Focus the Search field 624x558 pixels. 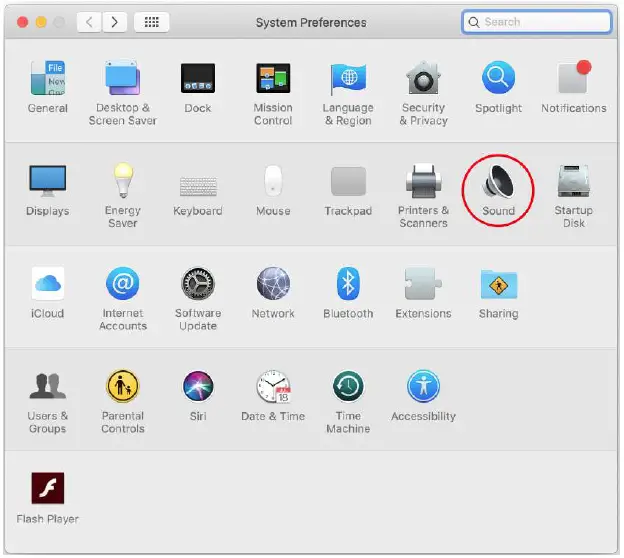click(x=536, y=22)
